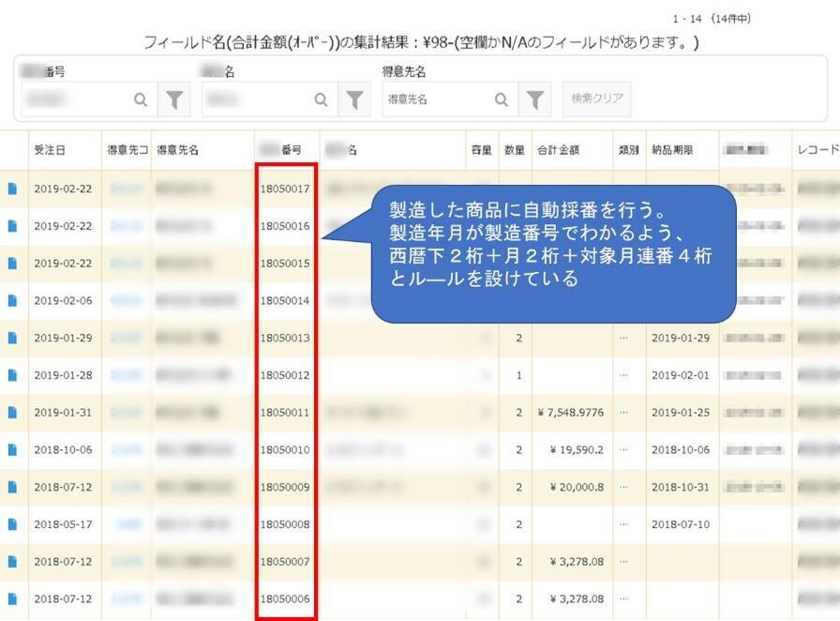The height and width of the screenshot is (621, 840).
Task: Click the magnifier icon in the 番号 search field
Action: click(x=141, y=98)
